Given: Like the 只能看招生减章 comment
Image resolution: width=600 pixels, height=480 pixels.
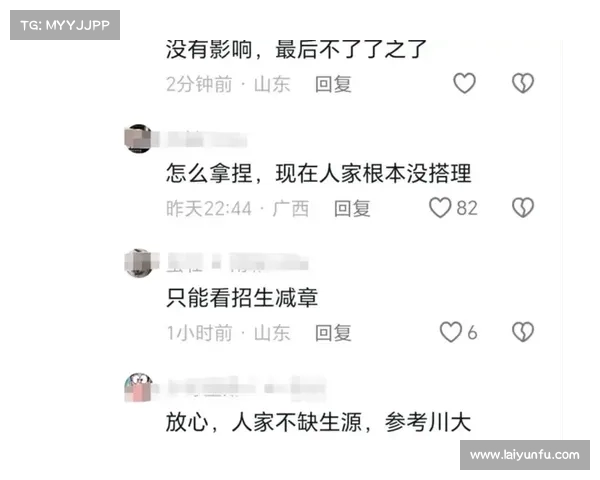Looking at the screenshot, I should click(x=451, y=332).
